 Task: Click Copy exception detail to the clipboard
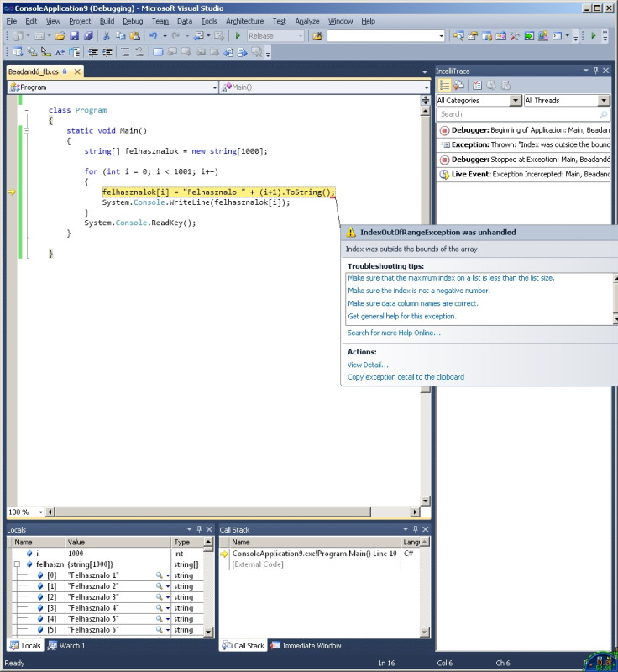point(406,377)
